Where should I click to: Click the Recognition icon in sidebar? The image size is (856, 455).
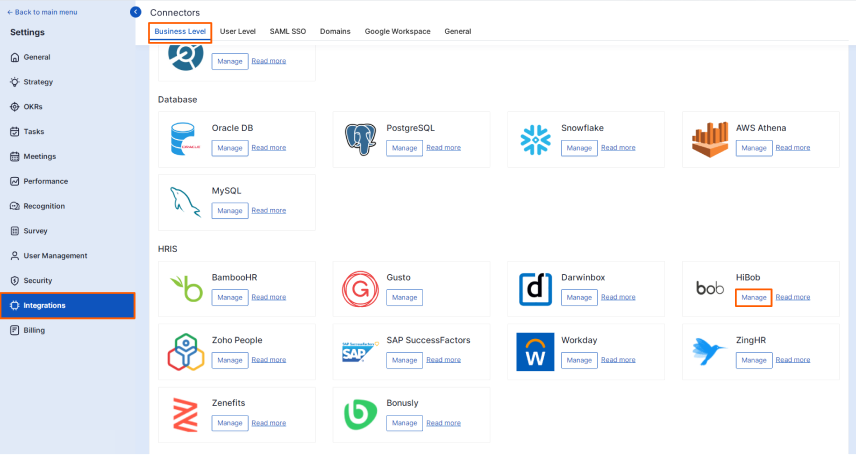[x=15, y=206]
